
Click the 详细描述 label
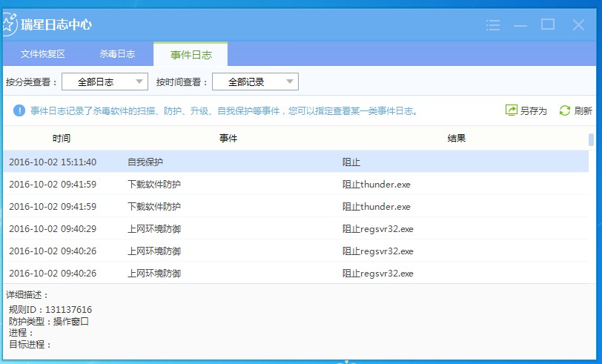27,295
